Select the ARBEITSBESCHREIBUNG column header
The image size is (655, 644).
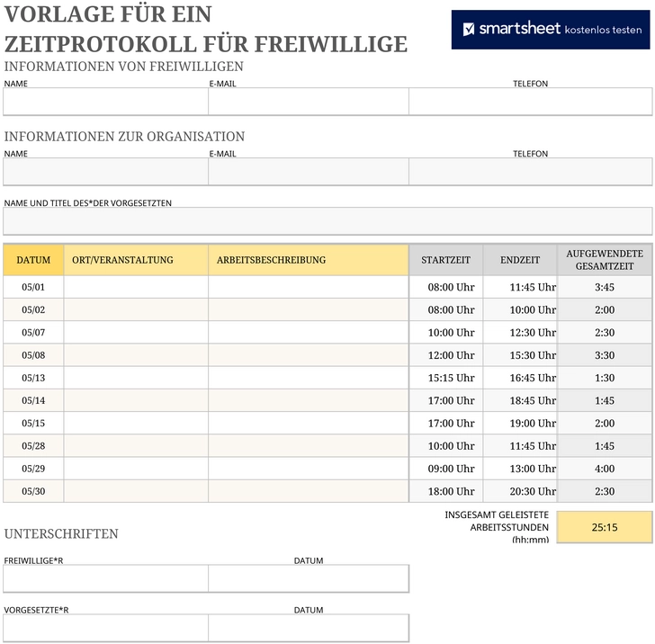309,260
